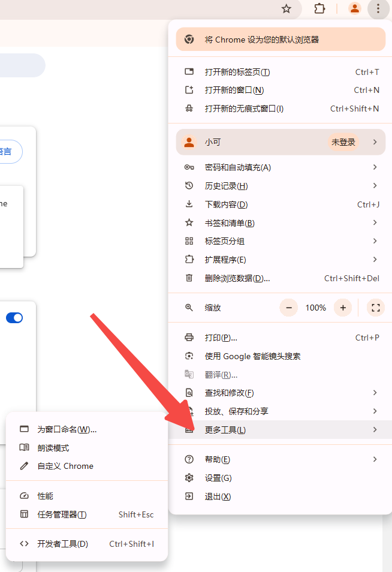The width and height of the screenshot is (392, 572).
Task: Click the Chrome logo icon in the default browser banner
Action: (x=189, y=40)
